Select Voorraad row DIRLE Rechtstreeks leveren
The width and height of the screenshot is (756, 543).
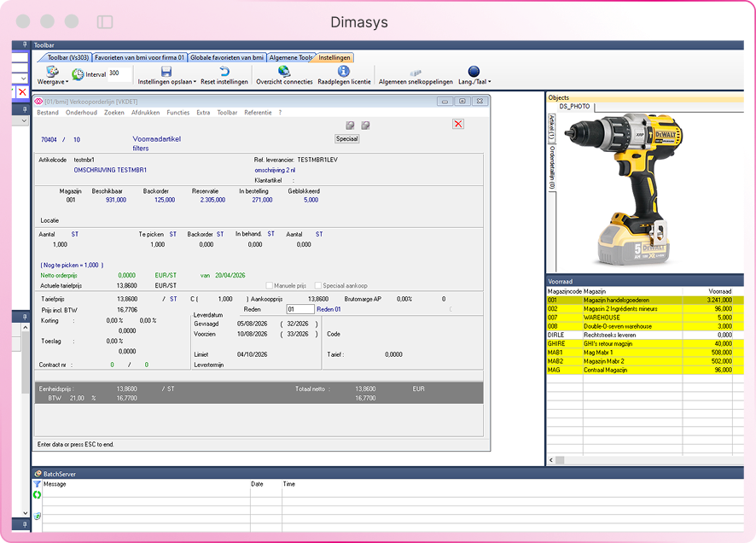click(645, 336)
